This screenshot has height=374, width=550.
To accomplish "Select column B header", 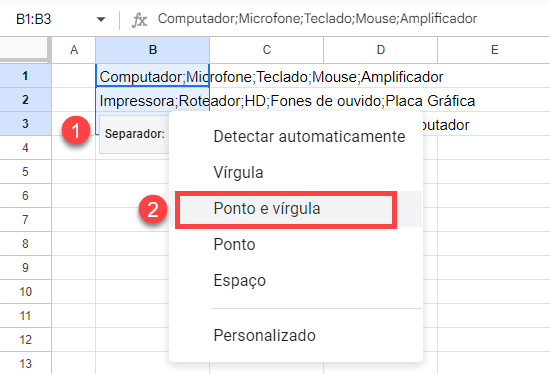I will pos(153,50).
